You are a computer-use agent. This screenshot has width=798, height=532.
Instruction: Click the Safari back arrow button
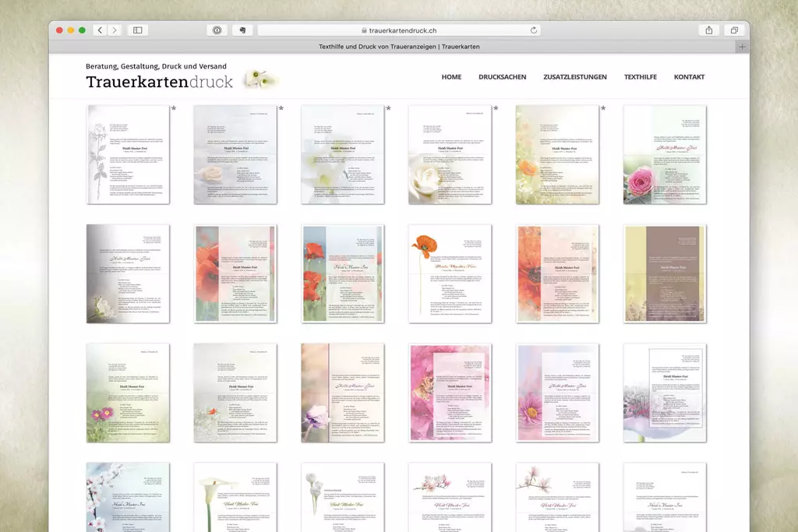100,30
